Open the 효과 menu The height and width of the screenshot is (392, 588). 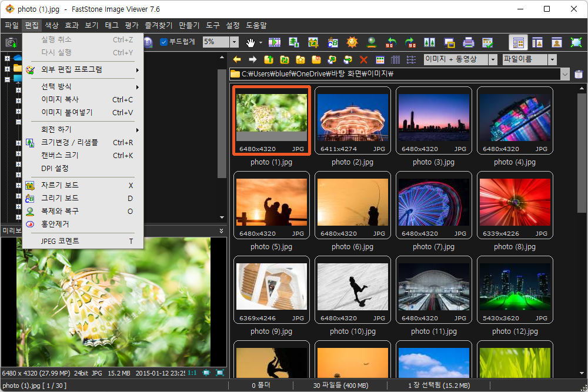pos(72,25)
